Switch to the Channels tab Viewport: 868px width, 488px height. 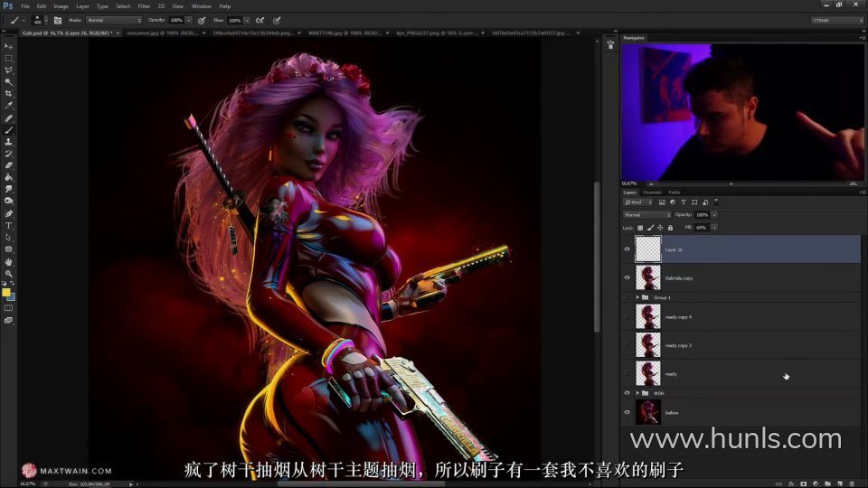(652, 192)
